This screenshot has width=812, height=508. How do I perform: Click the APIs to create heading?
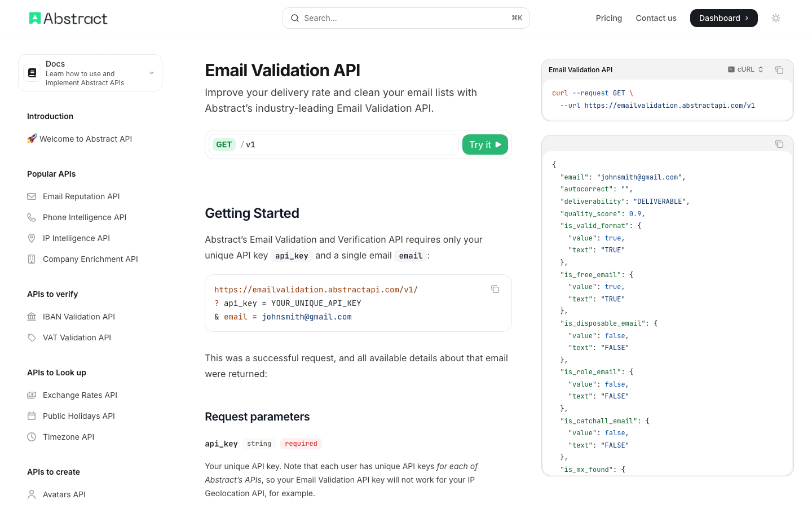[x=54, y=472]
